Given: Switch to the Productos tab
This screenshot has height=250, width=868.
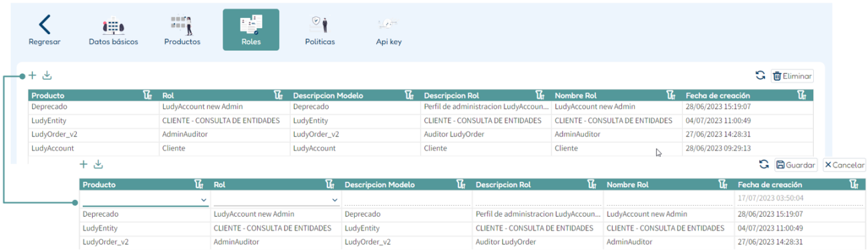Looking at the screenshot, I should (182, 30).
